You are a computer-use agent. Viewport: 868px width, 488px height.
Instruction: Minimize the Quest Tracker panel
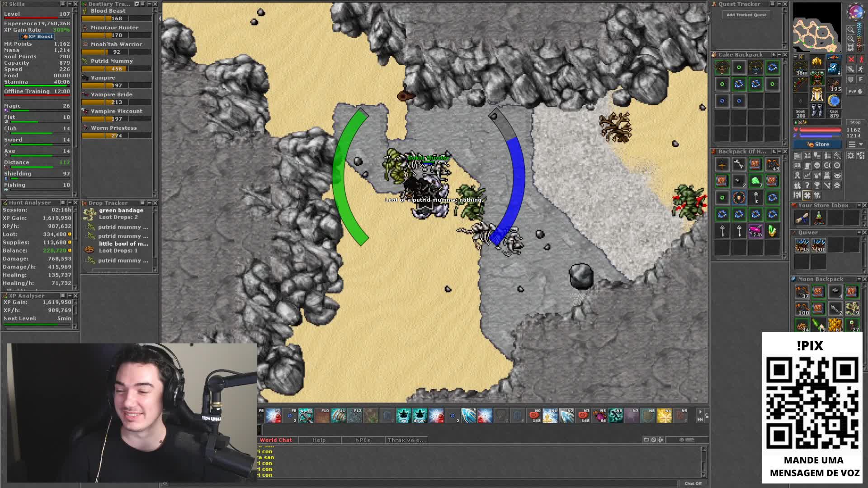779,4
